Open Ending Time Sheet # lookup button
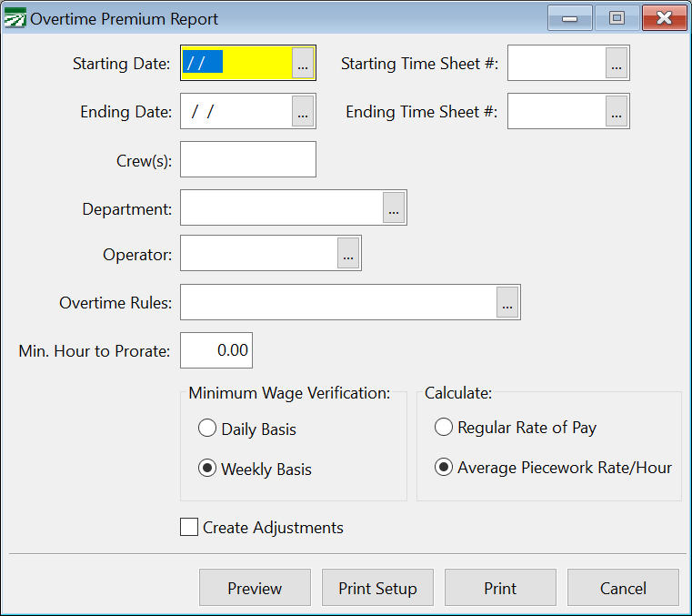 (617, 112)
